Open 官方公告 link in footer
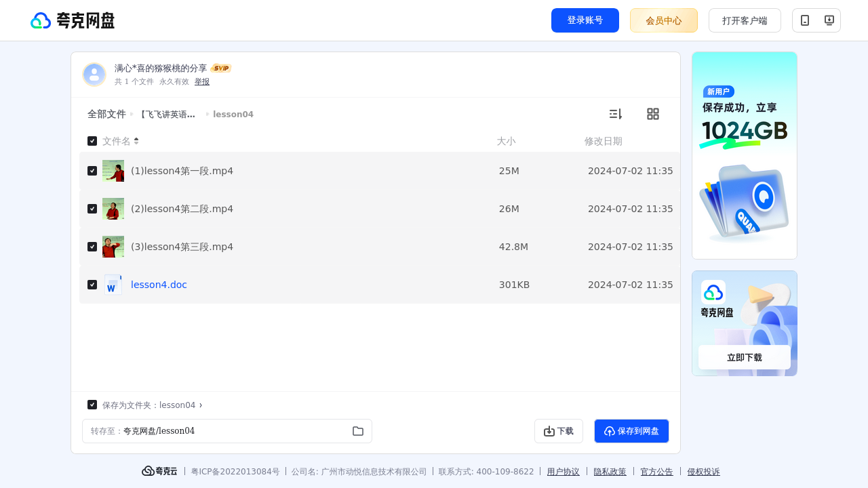 pyautogui.click(x=657, y=472)
